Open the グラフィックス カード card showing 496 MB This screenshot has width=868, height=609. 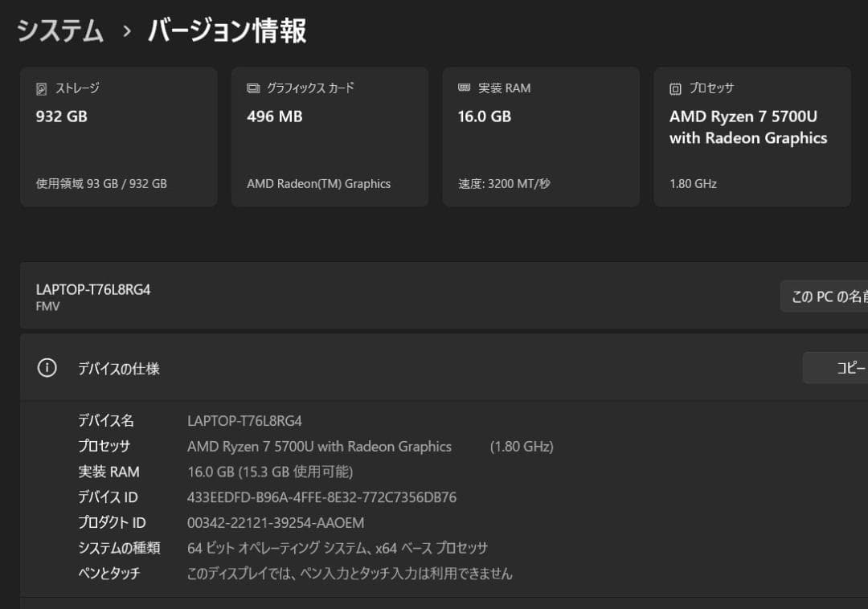click(x=330, y=137)
